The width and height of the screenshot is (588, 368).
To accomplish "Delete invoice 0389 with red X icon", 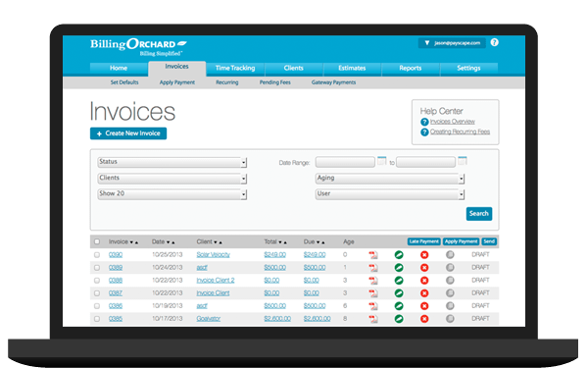I will pos(424,268).
